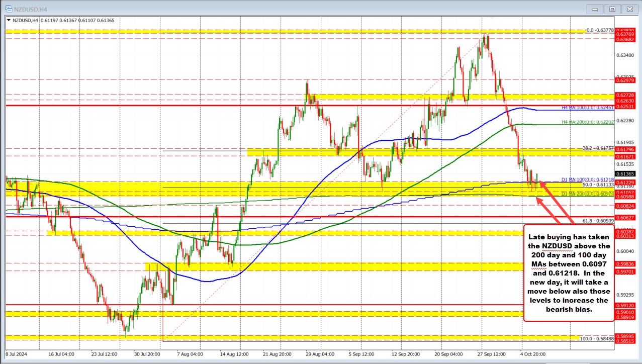This screenshot has width=642, height=364.
Task: Click the 0.0 Fibonacci label 0.63778
Action: tap(600, 30)
